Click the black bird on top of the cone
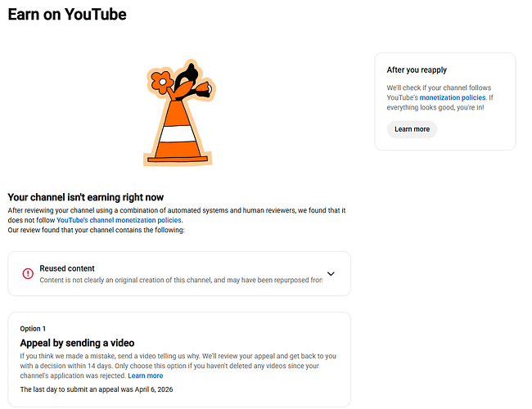Screen dimensions: 532x409 click(190, 78)
